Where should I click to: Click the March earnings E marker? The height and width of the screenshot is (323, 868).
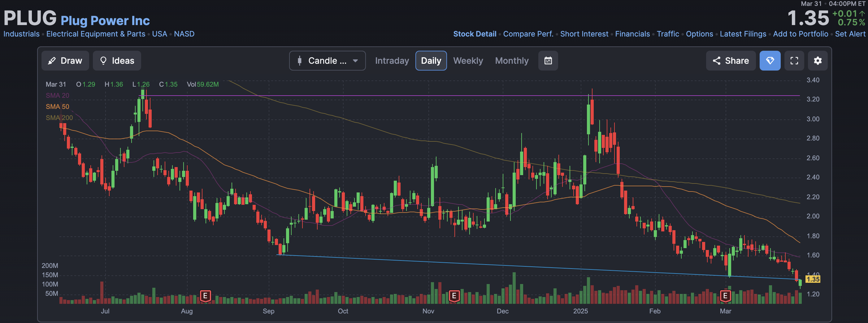pos(725,296)
